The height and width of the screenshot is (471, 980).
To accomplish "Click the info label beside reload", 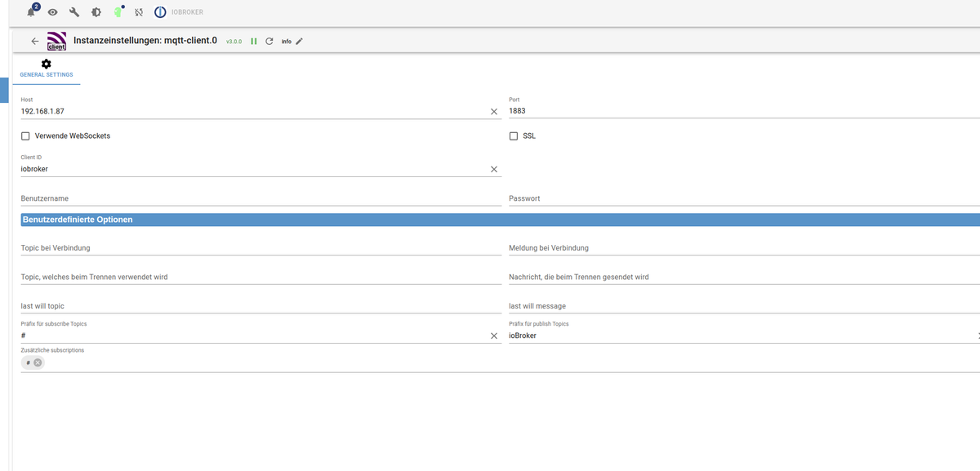I will point(287,42).
